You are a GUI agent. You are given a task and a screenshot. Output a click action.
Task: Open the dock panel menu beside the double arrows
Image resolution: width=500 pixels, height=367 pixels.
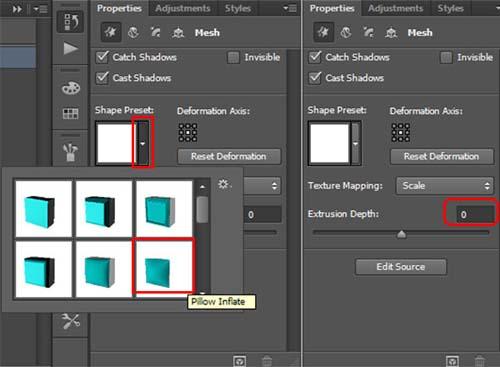tap(40, 9)
